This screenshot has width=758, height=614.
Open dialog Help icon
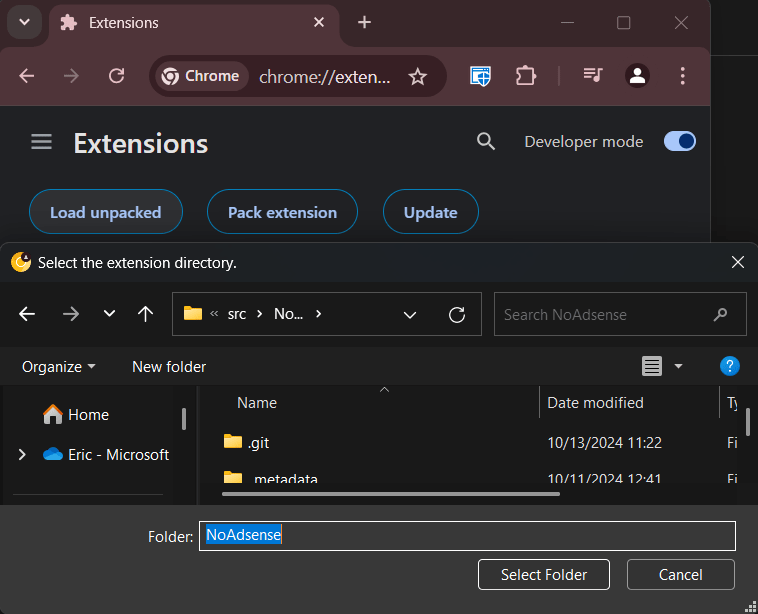click(x=729, y=366)
